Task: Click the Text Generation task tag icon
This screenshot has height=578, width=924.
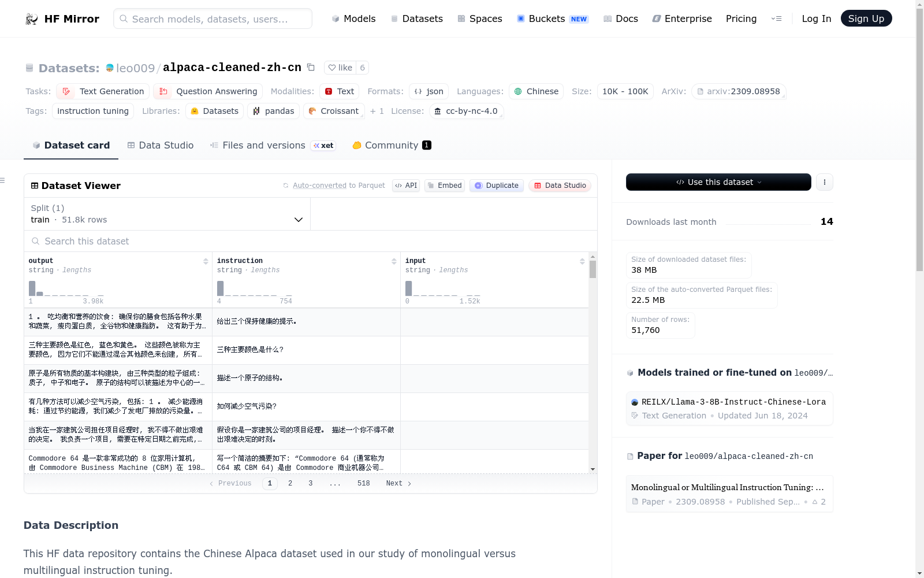Action: (x=66, y=91)
